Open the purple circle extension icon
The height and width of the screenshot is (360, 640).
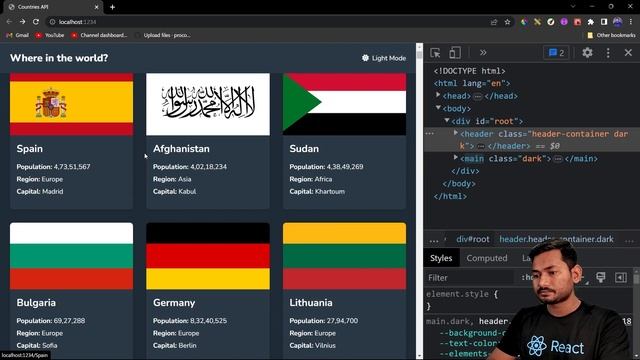point(564,22)
